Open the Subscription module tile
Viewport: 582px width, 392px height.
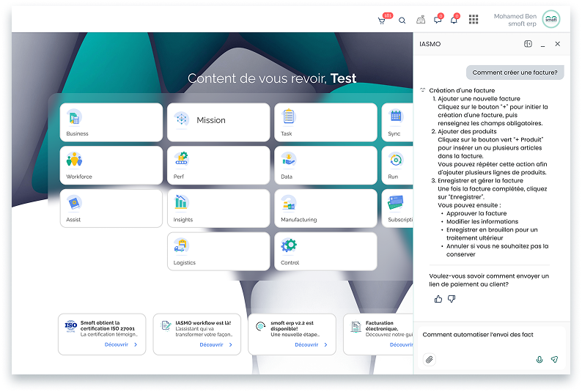pyautogui.click(x=397, y=208)
